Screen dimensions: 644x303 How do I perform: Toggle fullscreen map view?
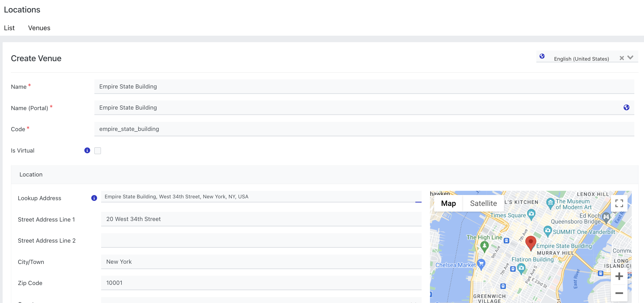click(619, 203)
